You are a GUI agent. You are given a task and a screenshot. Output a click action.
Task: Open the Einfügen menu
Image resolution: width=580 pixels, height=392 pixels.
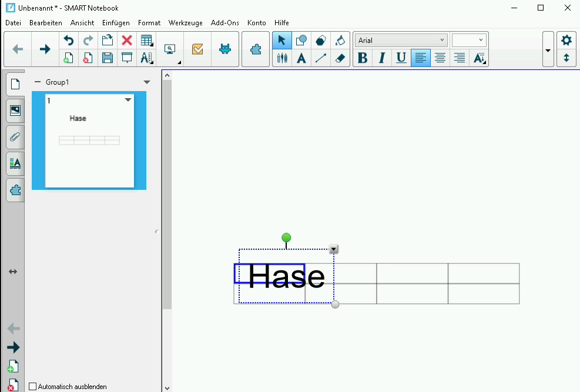[x=116, y=23]
